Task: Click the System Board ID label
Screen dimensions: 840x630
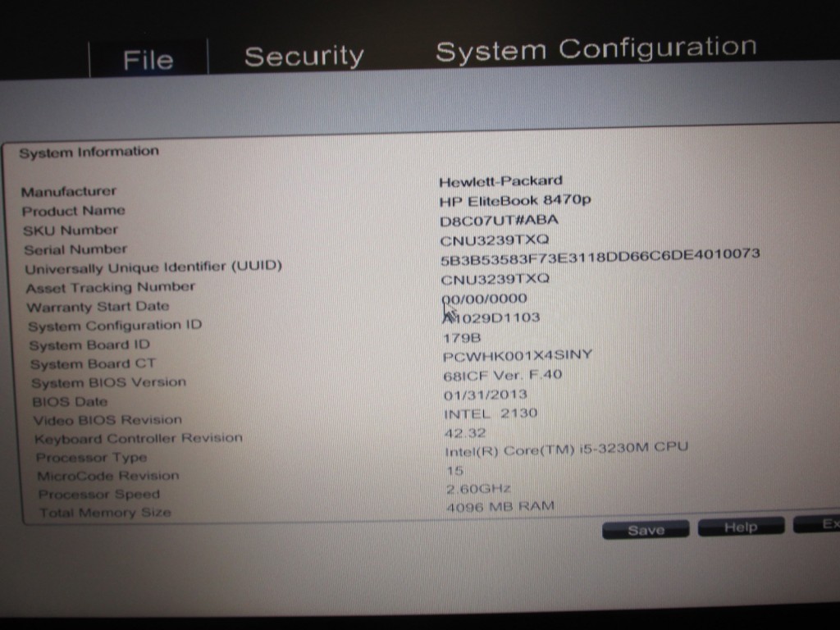Action: pos(89,345)
